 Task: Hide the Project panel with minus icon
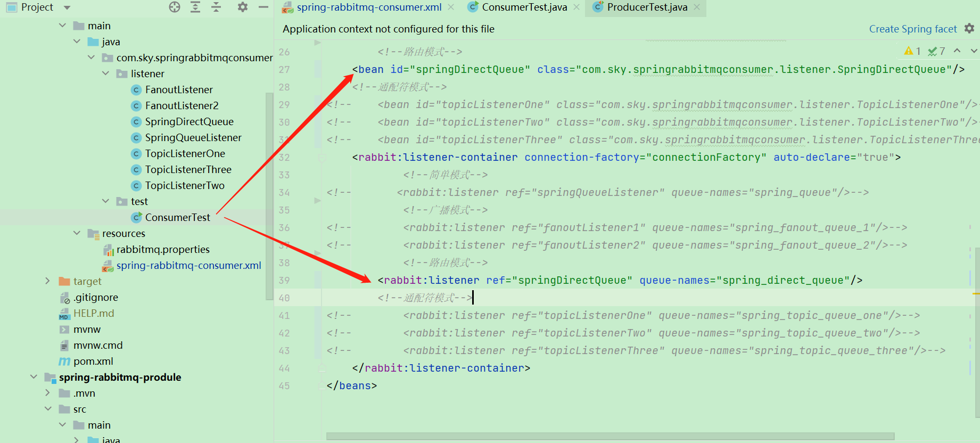pos(263,7)
